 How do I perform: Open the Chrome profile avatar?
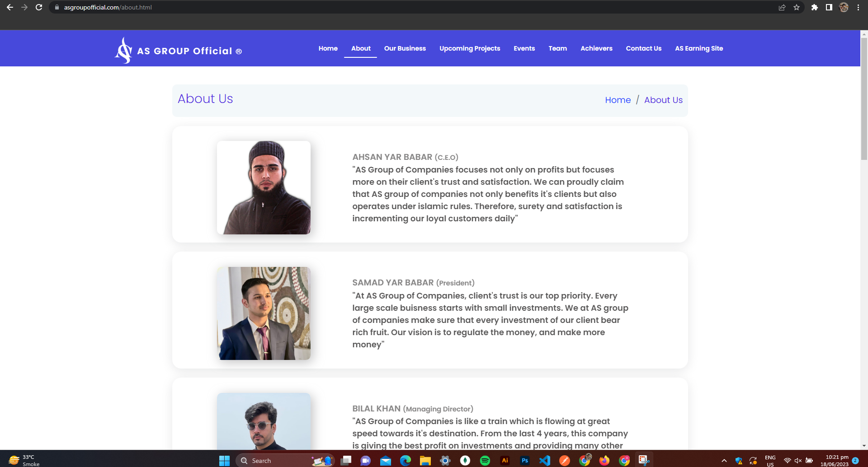(844, 7)
